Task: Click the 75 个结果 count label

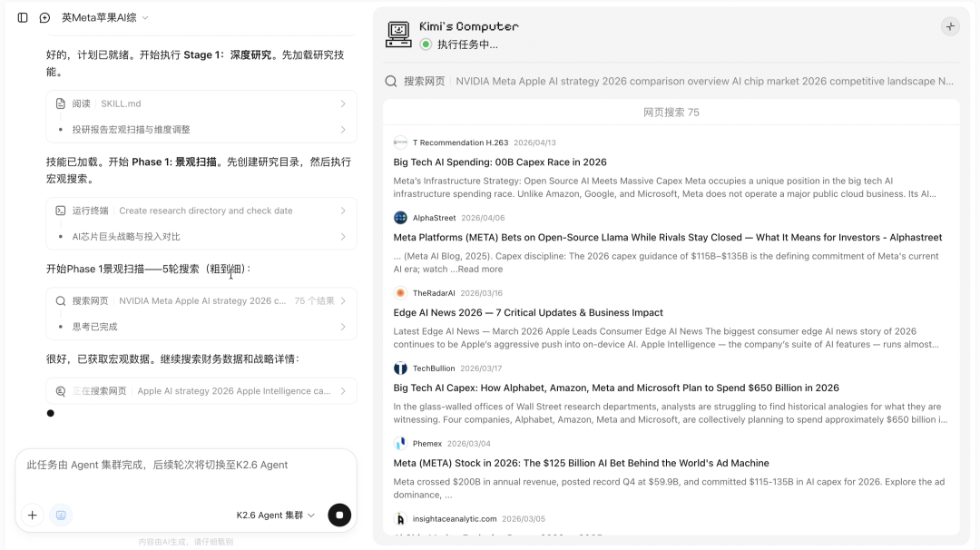Action: 314,300
